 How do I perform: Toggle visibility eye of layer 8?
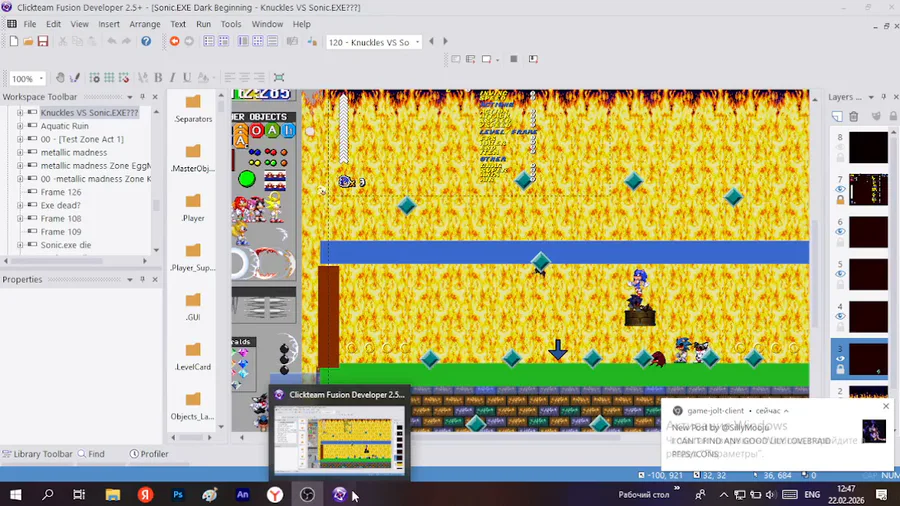point(840,147)
